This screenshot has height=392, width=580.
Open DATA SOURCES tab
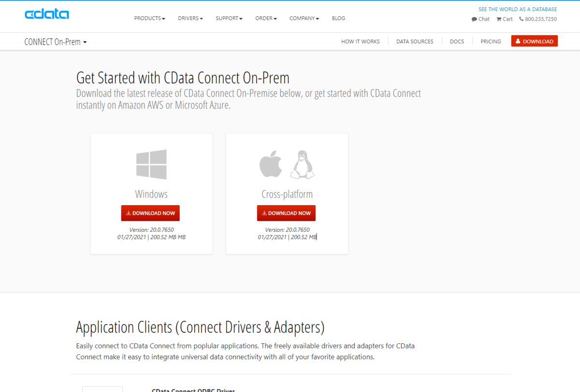pos(415,42)
